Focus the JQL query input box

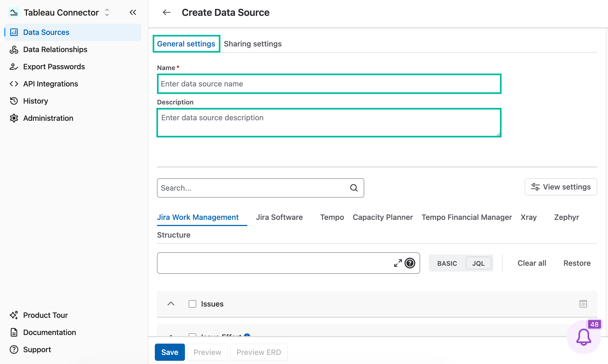[x=288, y=263]
